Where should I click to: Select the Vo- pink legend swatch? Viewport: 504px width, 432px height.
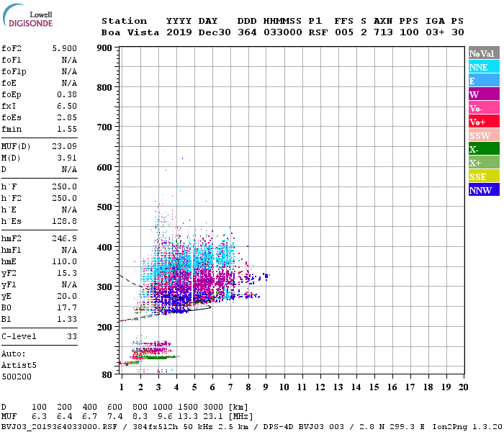click(x=484, y=108)
